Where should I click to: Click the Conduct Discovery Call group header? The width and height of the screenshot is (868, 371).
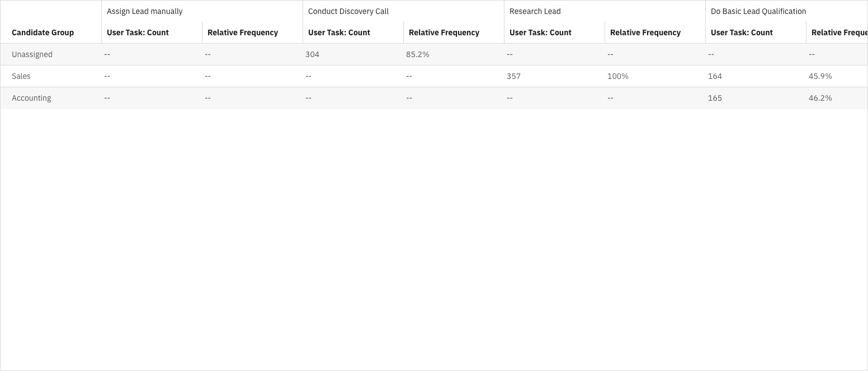click(x=348, y=11)
